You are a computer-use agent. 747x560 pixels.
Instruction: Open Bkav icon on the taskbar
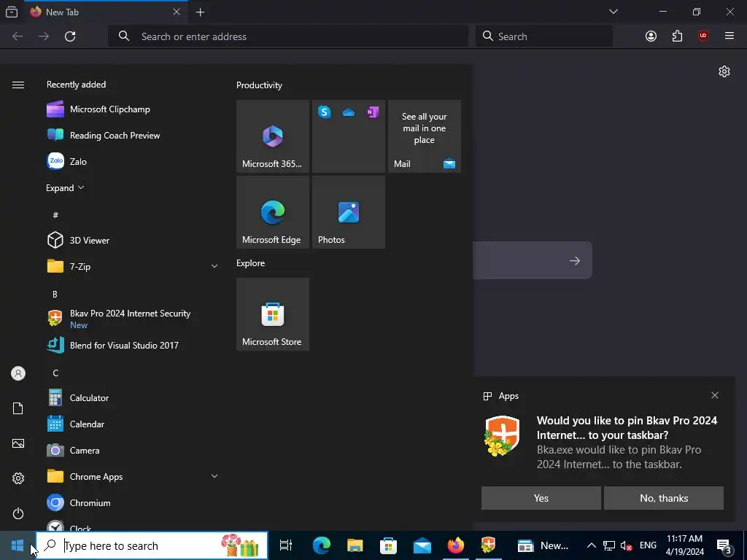point(488,545)
